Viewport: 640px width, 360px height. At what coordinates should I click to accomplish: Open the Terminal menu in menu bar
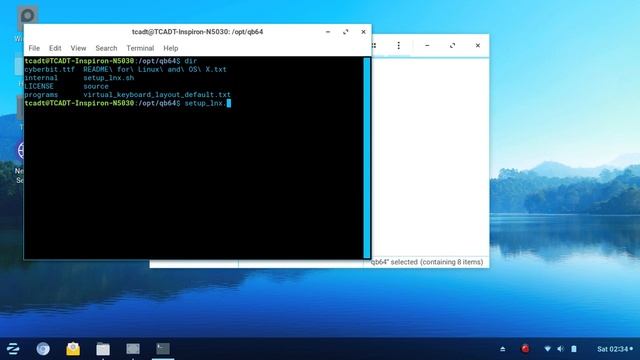click(140, 48)
